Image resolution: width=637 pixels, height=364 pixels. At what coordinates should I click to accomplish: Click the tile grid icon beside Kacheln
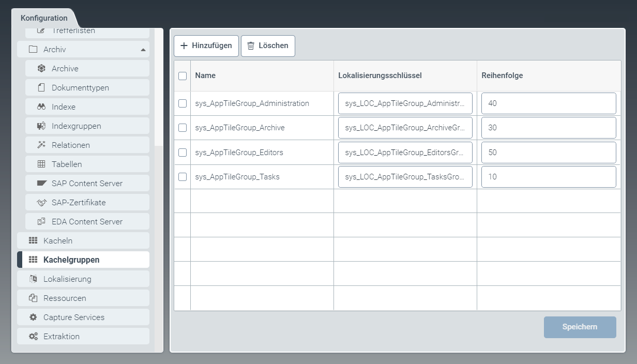click(33, 241)
